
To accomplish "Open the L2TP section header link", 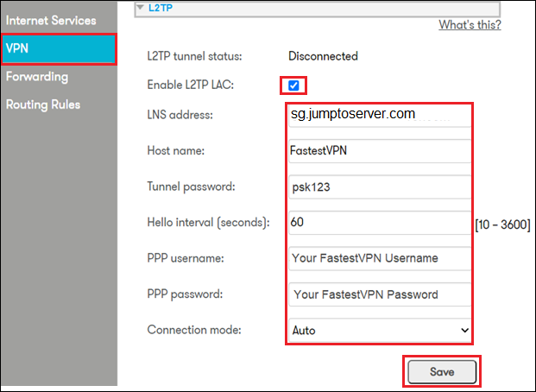I will tap(161, 8).
